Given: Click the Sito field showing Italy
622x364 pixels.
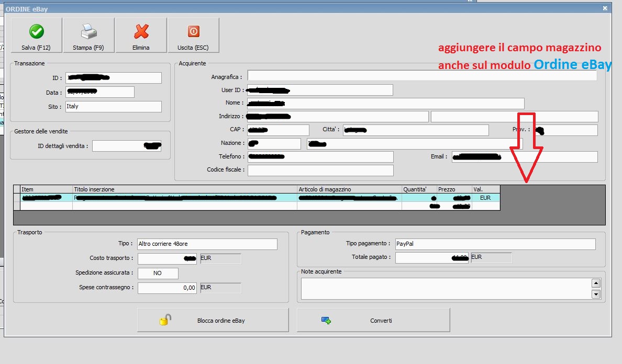Looking at the screenshot, I should click(114, 107).
